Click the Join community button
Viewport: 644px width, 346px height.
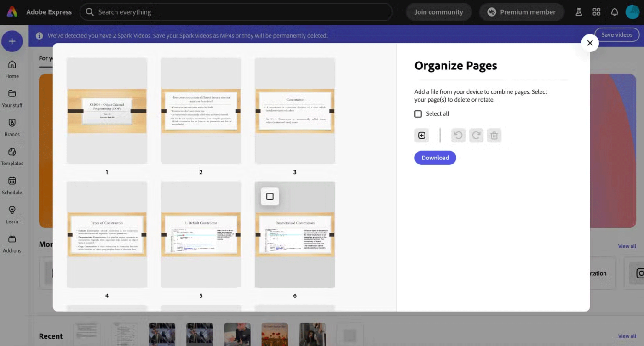[x=438, y=12]
